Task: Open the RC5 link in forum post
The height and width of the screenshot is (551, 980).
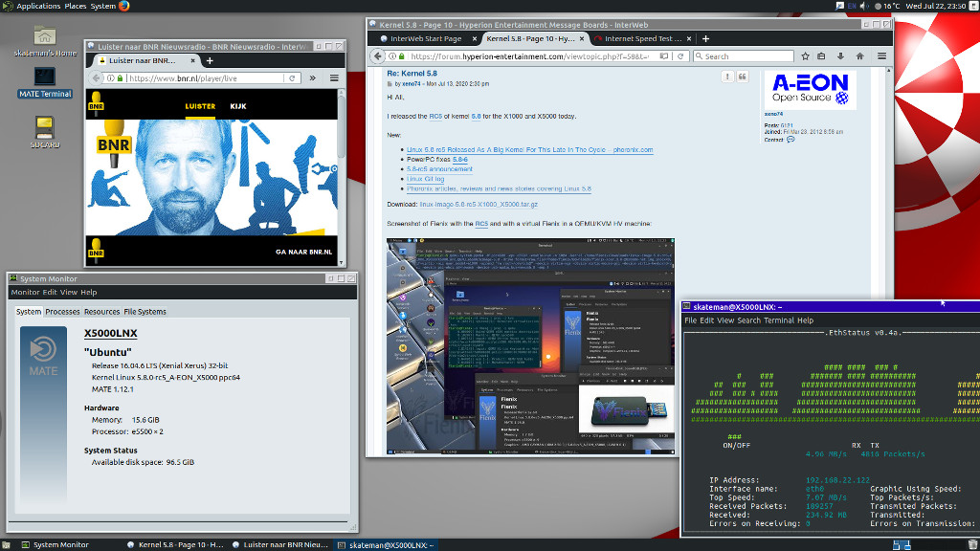Action: point(435,116)
